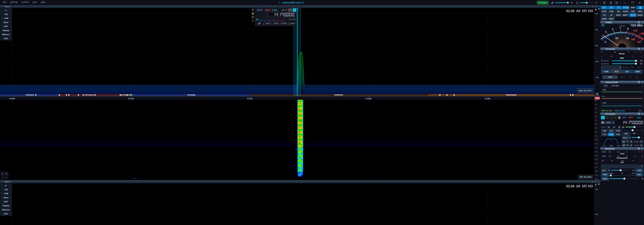Mute audio with the RX Controls speaker icon
This screenshot has height=225, width=644.
(x=623, y=127)
